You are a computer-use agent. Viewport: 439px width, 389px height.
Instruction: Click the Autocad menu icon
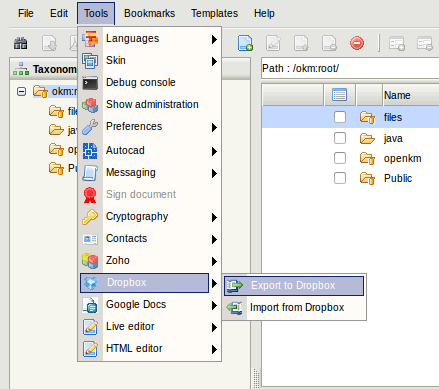[90, 151]
